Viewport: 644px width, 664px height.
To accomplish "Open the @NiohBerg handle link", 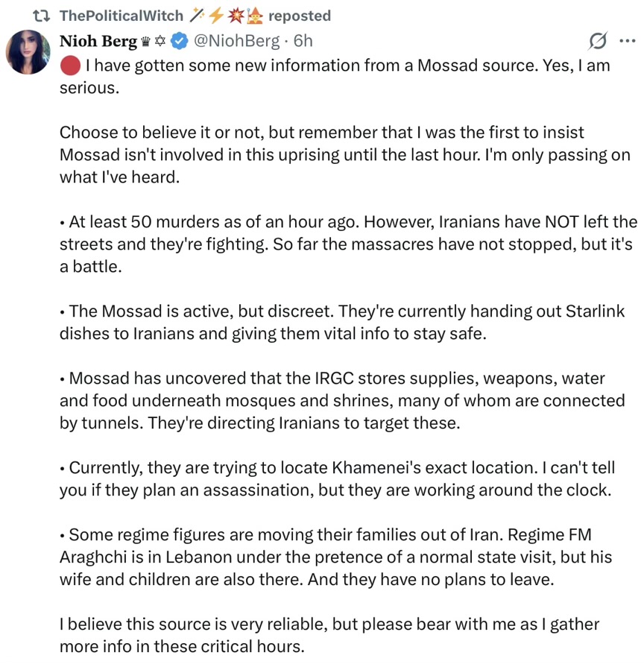I will [236, 40].
